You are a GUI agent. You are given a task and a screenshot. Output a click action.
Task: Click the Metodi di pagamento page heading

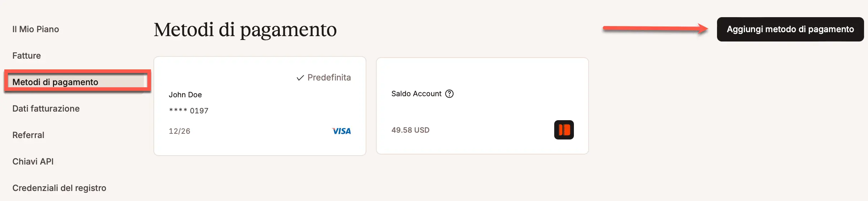(x=245, y=30)
